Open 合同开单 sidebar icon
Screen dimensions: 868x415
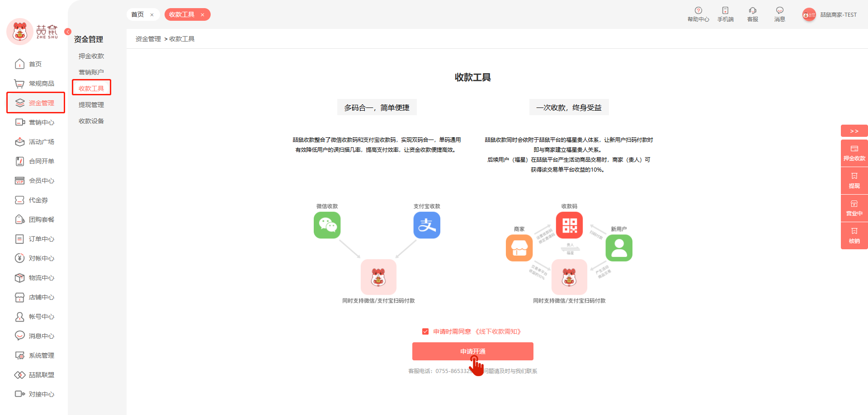20,161
